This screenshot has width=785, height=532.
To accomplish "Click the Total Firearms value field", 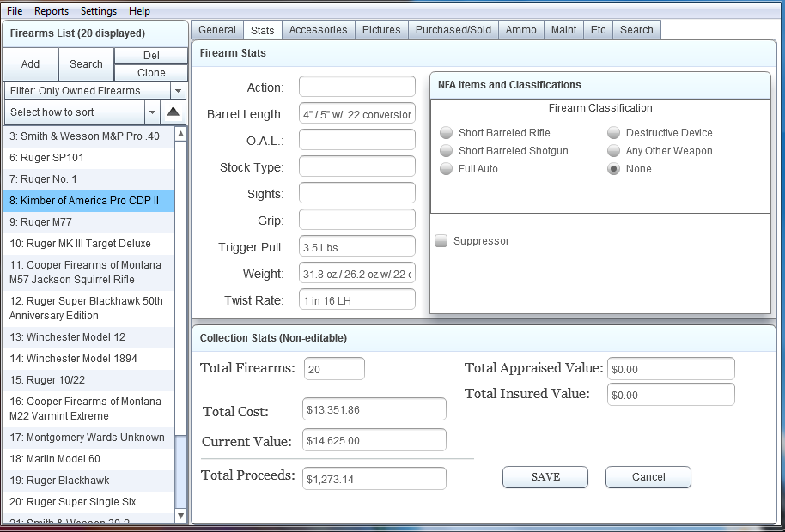I will 334,369.
